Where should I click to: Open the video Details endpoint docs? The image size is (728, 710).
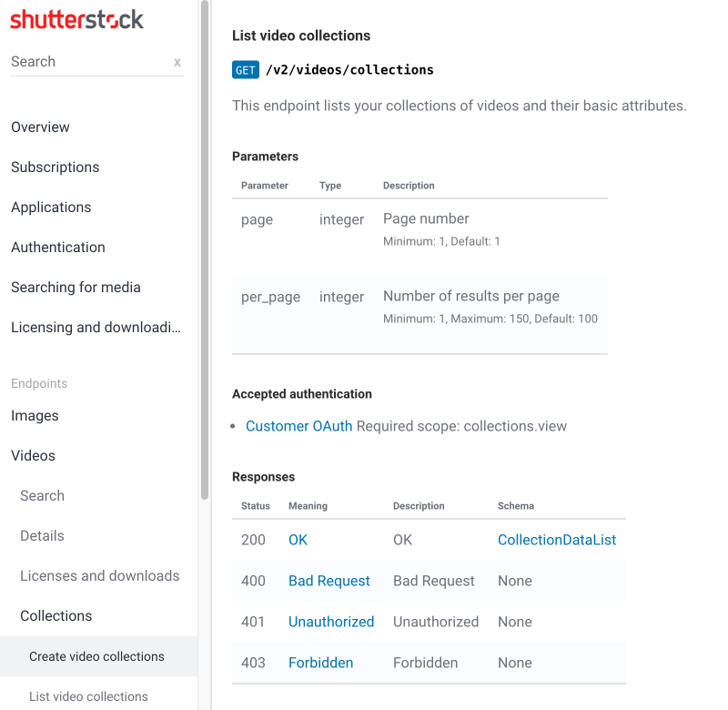(40, 535)
